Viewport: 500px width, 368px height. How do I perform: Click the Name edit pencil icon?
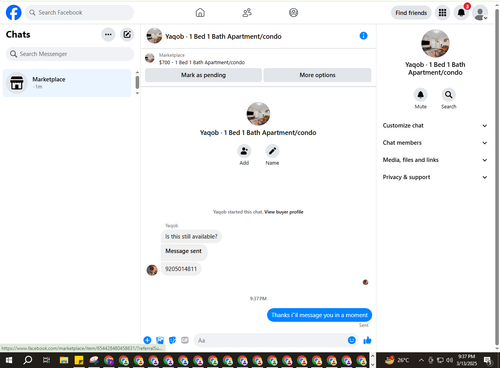pos(272,151)
